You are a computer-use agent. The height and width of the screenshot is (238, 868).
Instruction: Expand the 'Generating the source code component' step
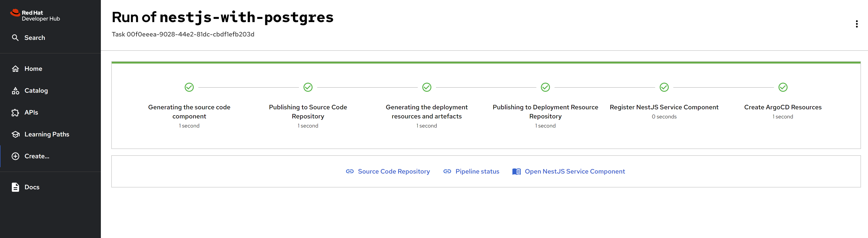point(189,111)
